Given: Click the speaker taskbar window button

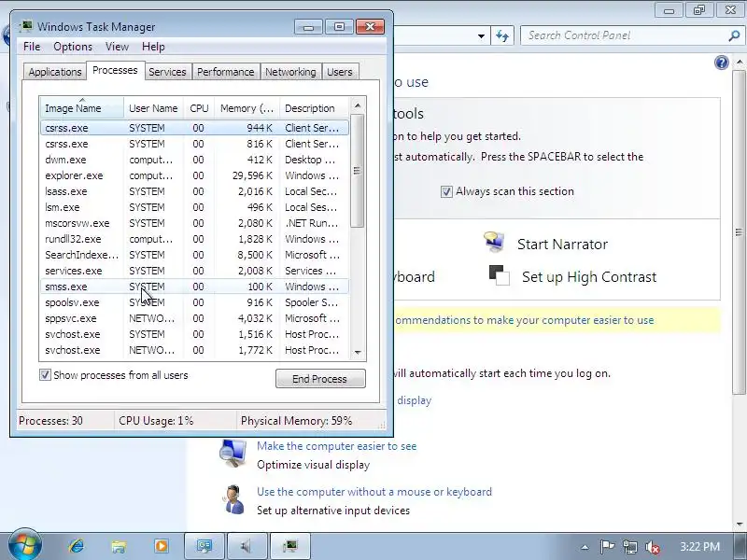Looking at the screenshot, I should coord(247,546).
